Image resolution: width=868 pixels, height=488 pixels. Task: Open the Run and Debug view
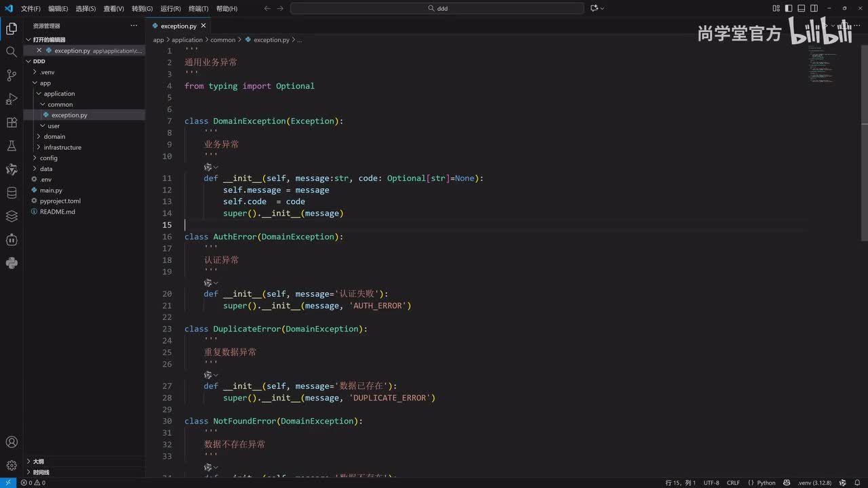pos(12,99)
